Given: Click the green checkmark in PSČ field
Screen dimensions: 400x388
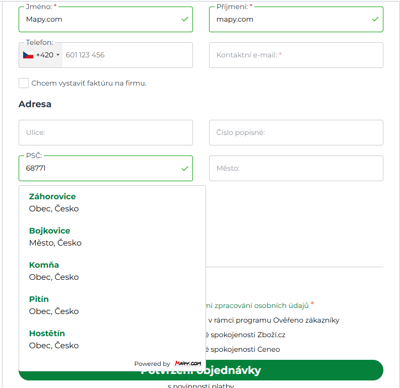Looking at the screenshot, I should coord(185,168).
